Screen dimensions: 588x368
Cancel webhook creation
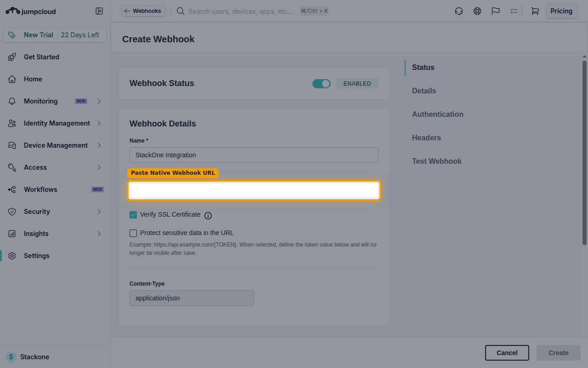[507, 353]
